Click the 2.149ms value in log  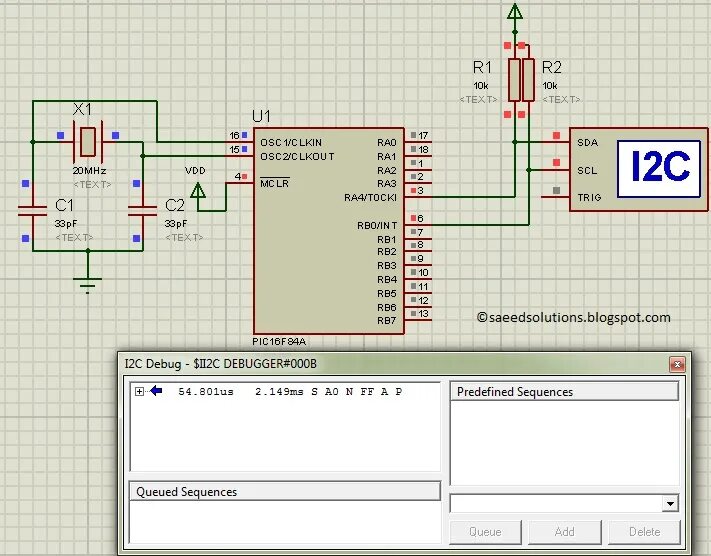[x=279, y=392]
